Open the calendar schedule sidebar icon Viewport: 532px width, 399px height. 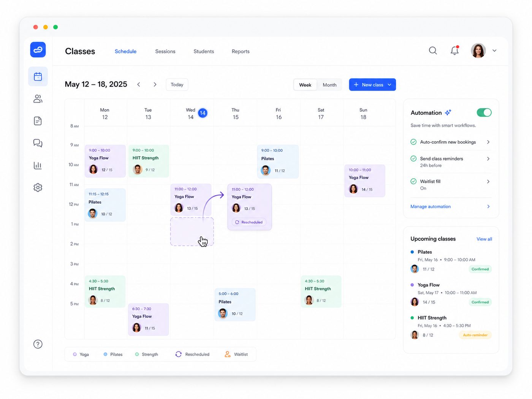pyautogui.click(x=38, y=76)
